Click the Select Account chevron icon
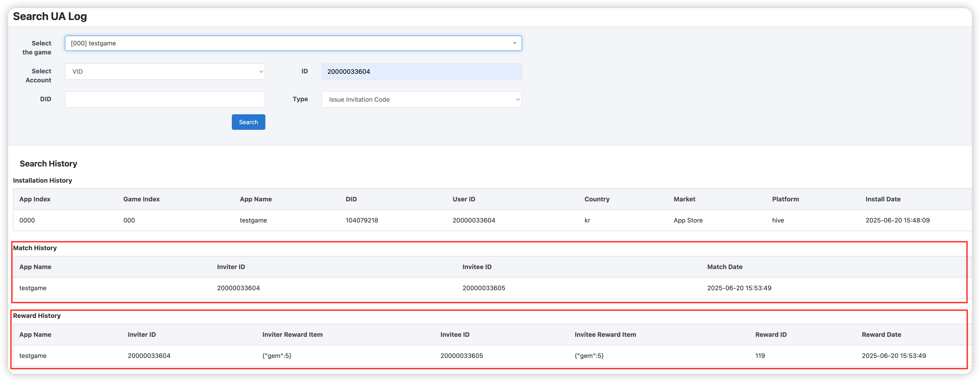The width and height of the screenshot is (980, 382). point(261,72)
